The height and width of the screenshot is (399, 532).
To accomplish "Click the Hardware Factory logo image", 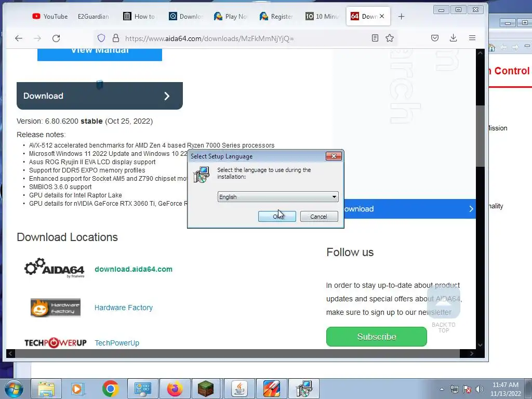I will 56,308.
